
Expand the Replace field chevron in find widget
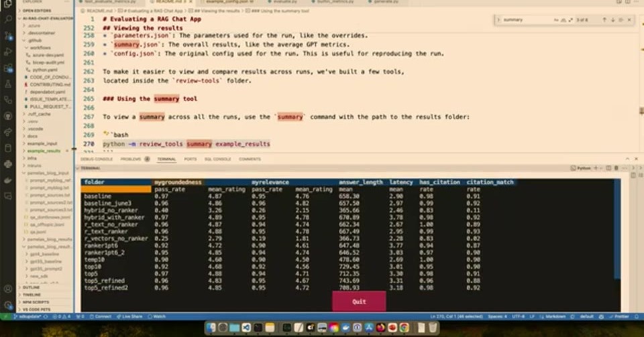498,19
